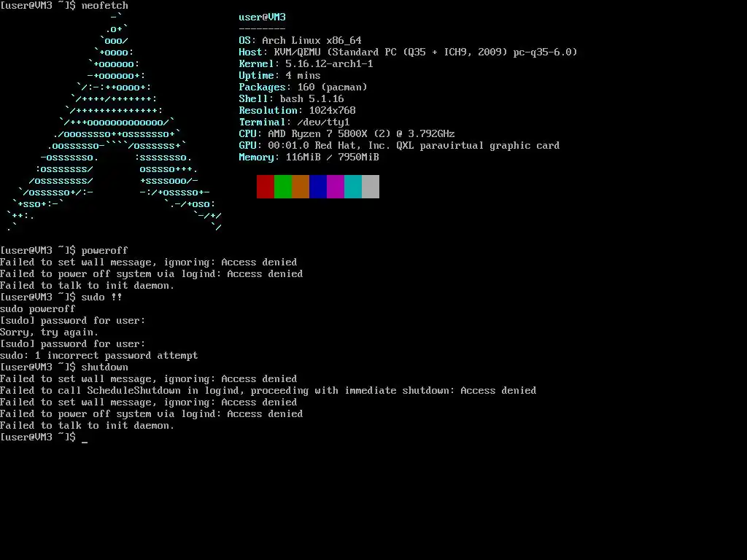Click the magenta color block in neofetch palette
747x560 pixels.
point(336,186)
